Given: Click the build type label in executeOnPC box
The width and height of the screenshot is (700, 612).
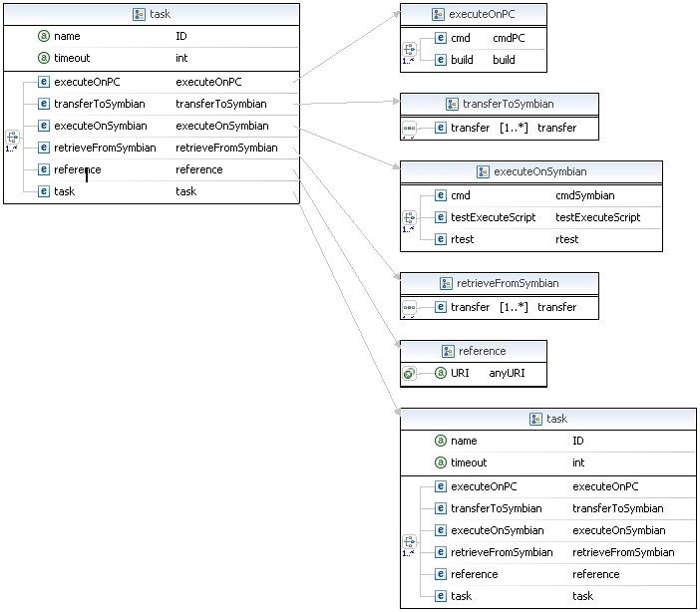Looking at the screenshot, I should click(504, 60).
